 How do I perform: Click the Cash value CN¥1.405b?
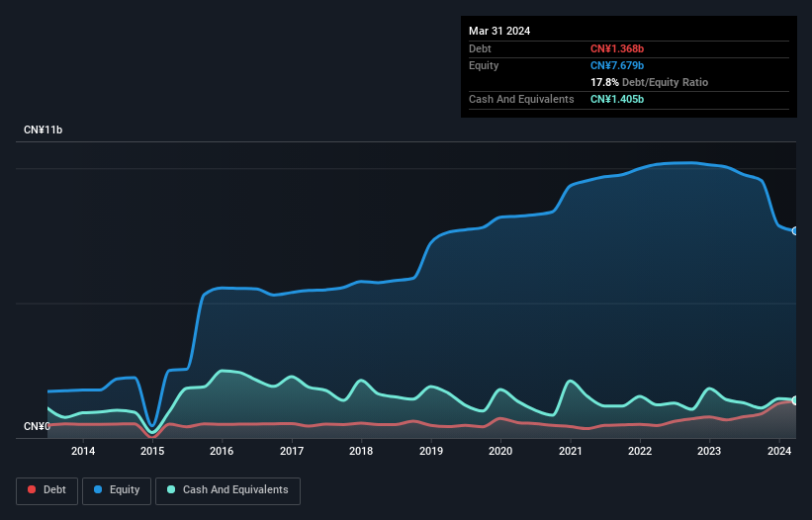click(x=617, y=99)
